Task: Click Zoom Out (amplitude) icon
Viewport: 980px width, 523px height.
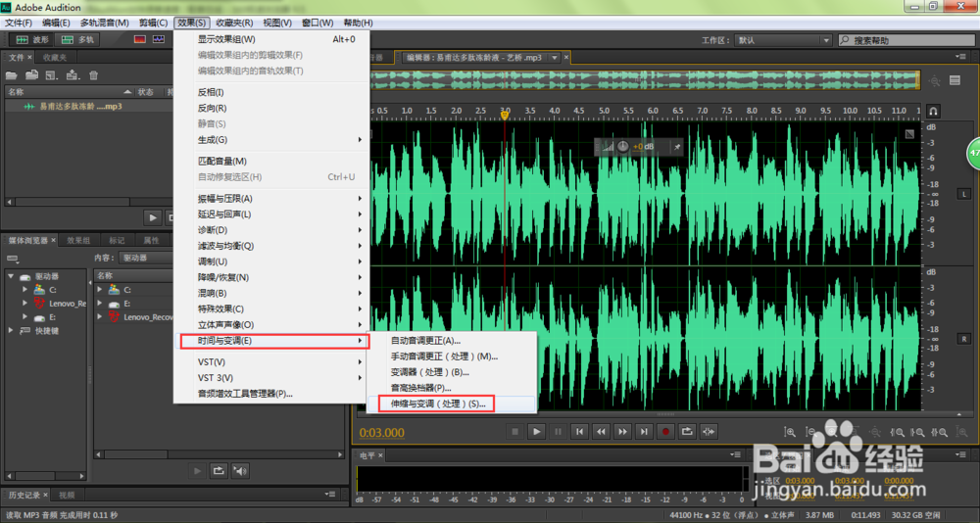Action: [x=810, y=432]
